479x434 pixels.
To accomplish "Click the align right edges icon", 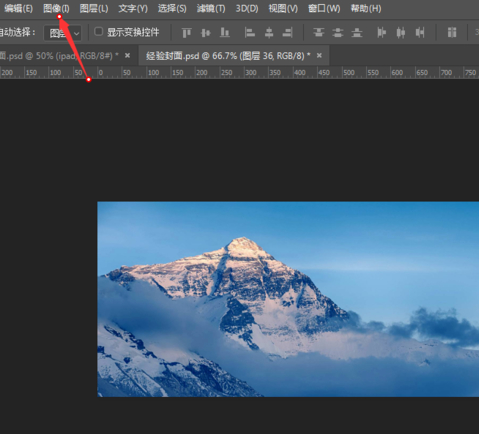I will (288, 33).
